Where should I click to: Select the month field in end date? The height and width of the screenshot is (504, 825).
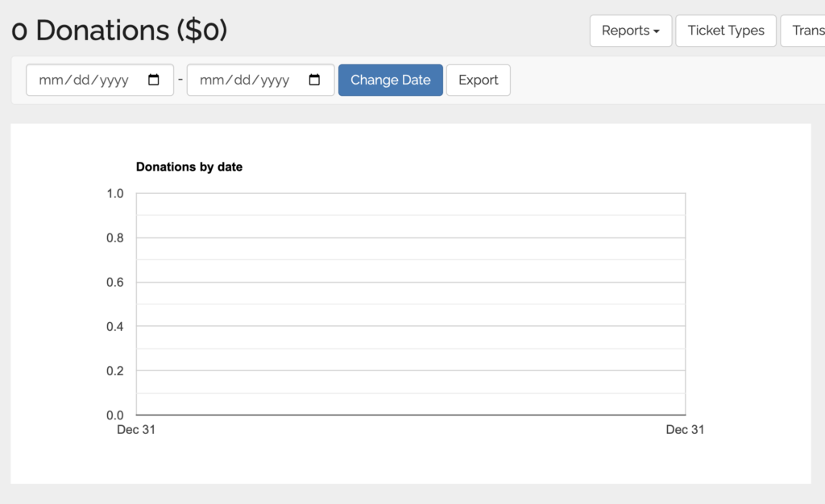point(210,81)
